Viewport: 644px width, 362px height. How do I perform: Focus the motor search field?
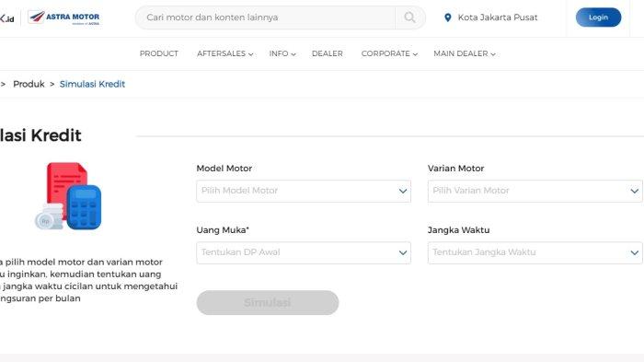coord(265,18)
